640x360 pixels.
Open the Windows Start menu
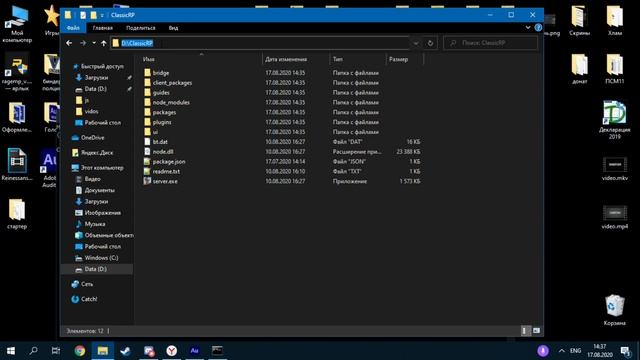coord(11,351)
